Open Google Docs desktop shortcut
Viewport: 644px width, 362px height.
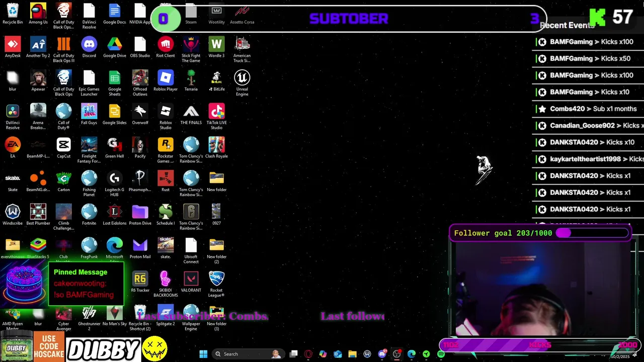114,14
